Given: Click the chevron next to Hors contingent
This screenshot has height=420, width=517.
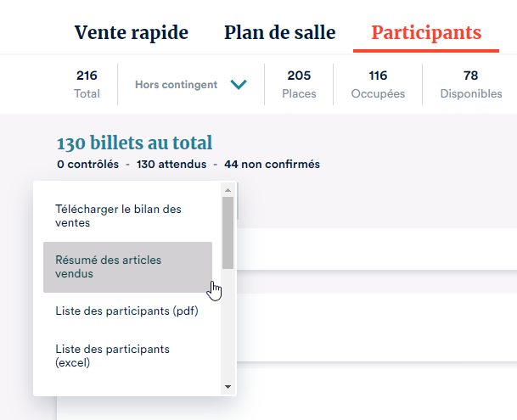Looking at the screenshot, I should [239, 85].
